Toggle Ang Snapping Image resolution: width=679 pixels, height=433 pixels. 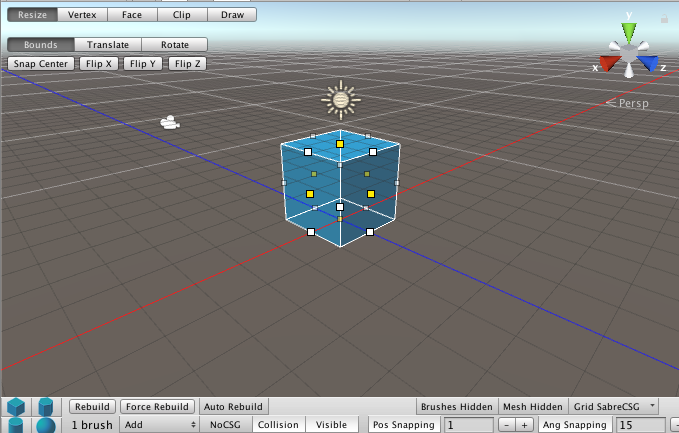click(x=575, y=425)
